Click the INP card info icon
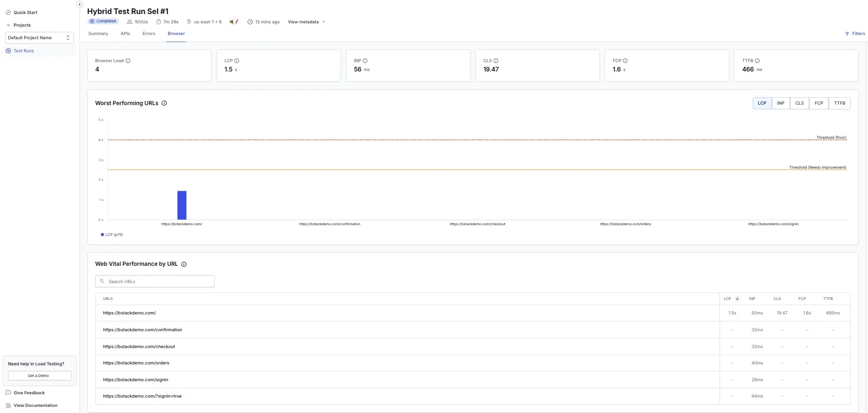868x413 pixels. (365, 61)
